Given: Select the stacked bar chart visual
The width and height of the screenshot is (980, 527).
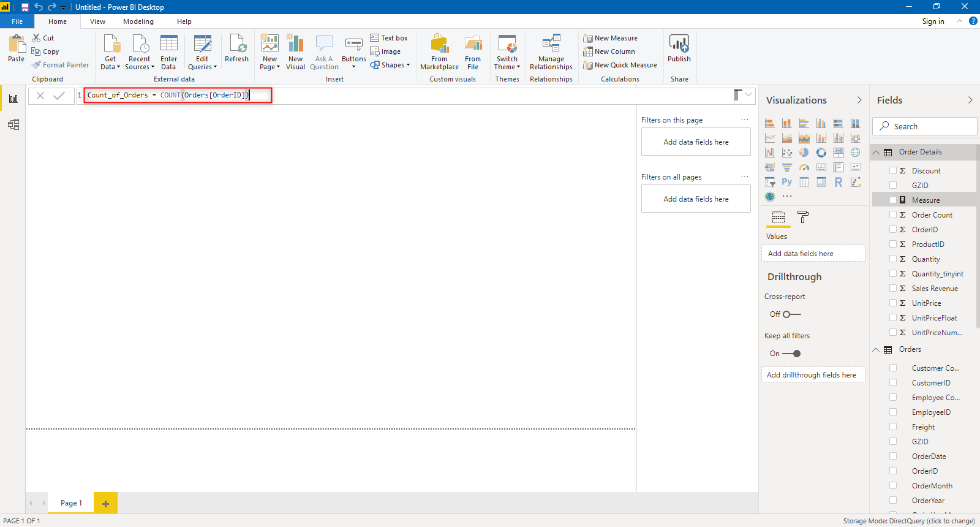Looking at the screenshot, I should tap(770, 123).
